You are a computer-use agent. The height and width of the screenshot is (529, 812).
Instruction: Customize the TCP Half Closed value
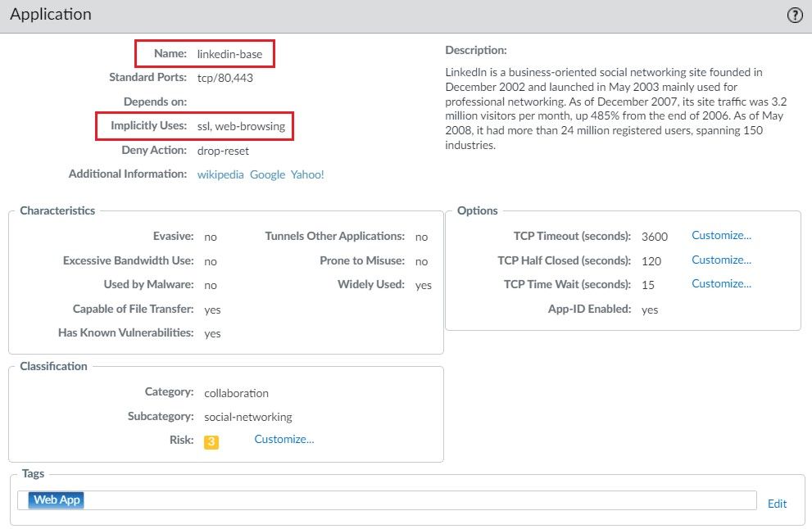click(721, 260)
